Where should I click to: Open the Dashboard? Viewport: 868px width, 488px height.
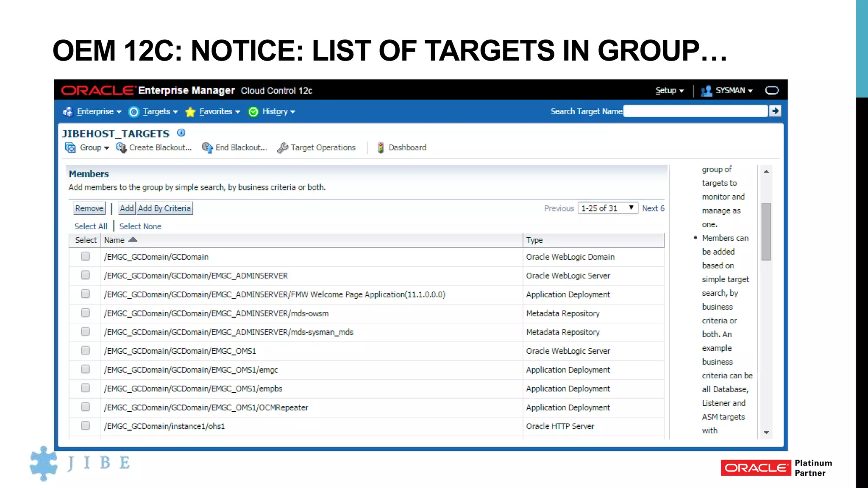pyautogui.click(x=407, y=147)
